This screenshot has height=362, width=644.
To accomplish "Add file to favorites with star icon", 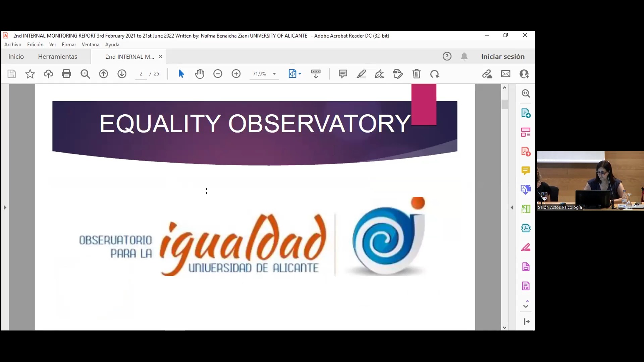I will point(30,74).
